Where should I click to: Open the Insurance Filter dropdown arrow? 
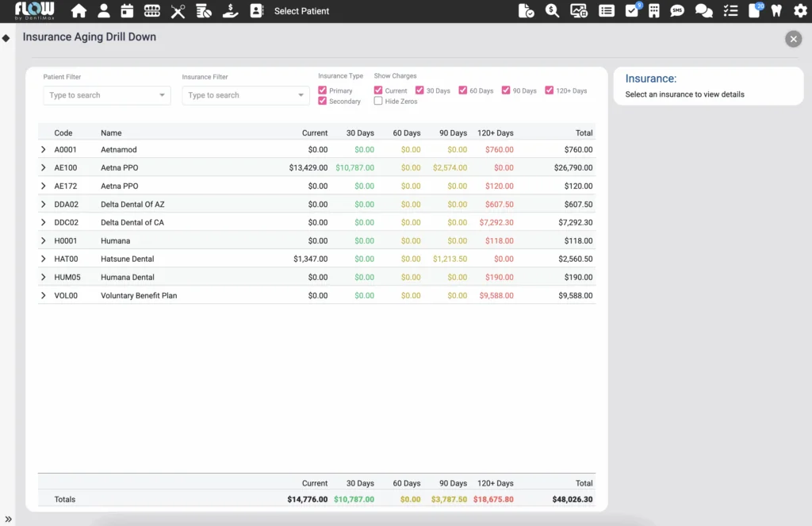(x=301, y=95)
